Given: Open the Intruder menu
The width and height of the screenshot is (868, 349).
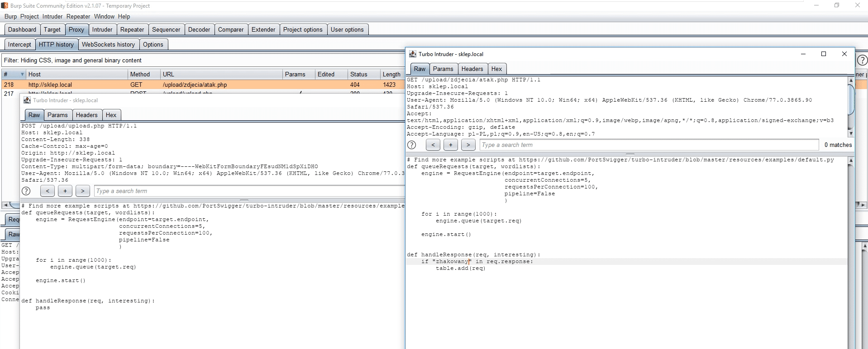Looking at the screenshot, I should (52, 16).
